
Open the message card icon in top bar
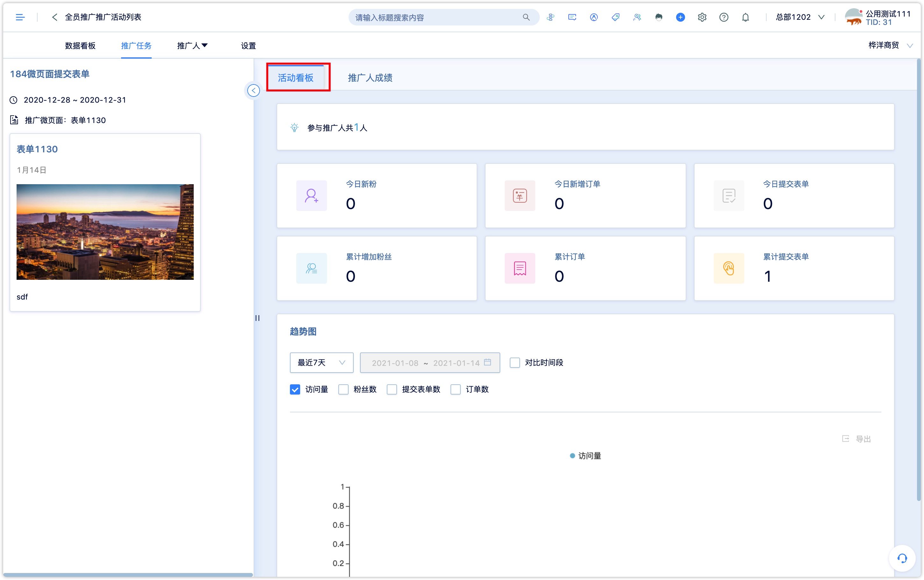pyautogui.click(x=572, y=17)
